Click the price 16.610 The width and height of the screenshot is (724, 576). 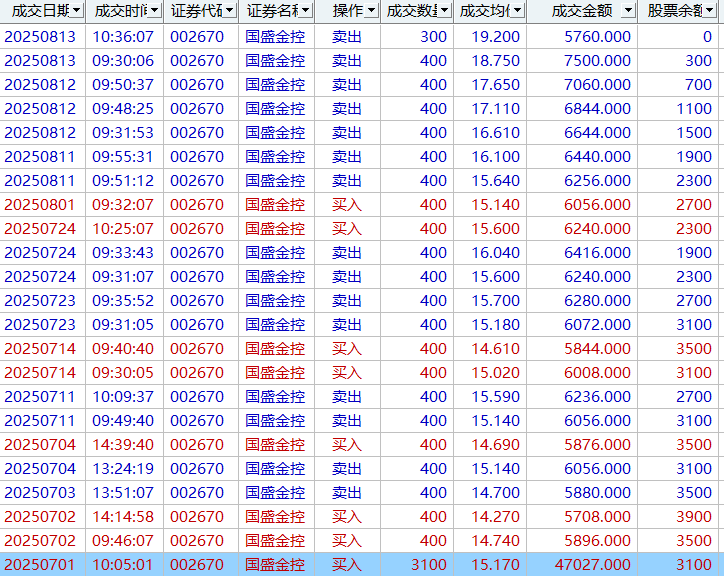tap(495, 133)
